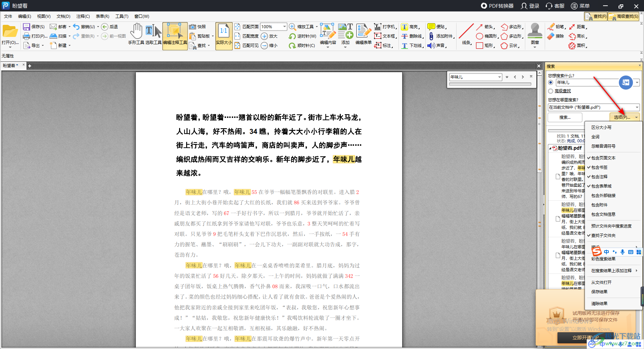Toggle 查找子文件夹 option
The image size is (644, 349).
(x=603, y=236)
